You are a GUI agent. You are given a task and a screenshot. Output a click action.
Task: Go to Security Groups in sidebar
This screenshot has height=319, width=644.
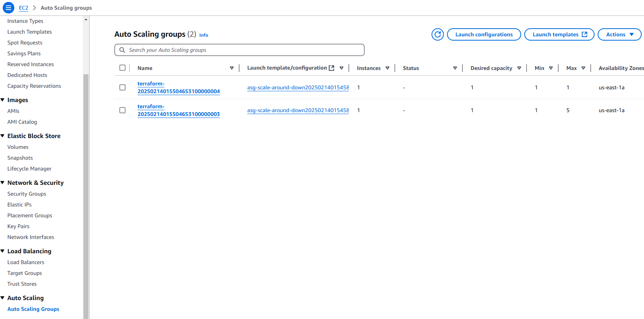click(x=27, y=194)
